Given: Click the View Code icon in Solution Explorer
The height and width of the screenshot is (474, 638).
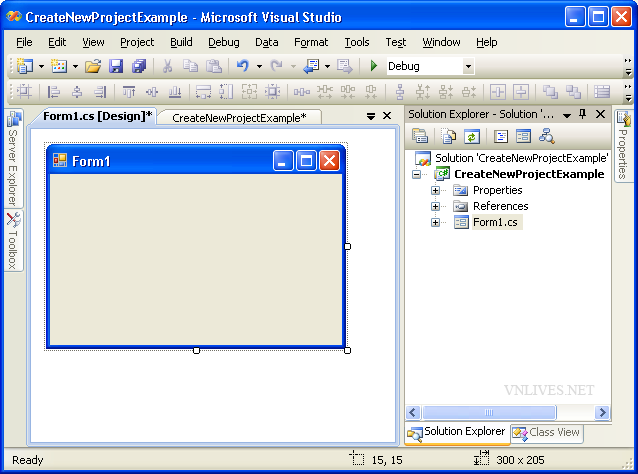Looking at the screenshot, I should (x=500, y=136).
